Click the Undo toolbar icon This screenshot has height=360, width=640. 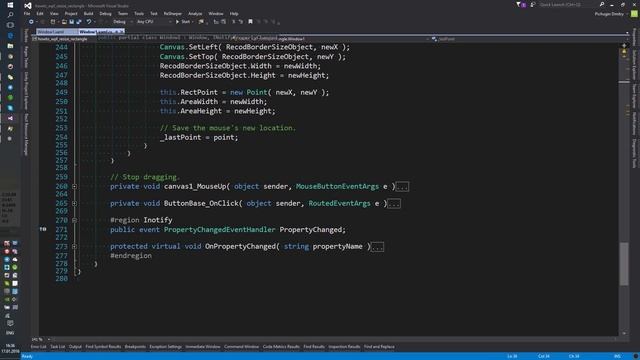coord(88,22)
